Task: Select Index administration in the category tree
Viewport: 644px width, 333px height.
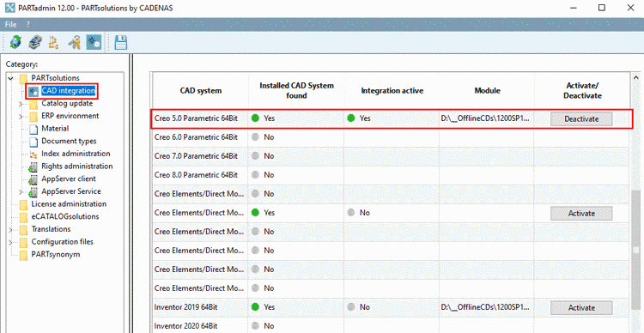Action: pyautogui.click(x=76, y=154)
